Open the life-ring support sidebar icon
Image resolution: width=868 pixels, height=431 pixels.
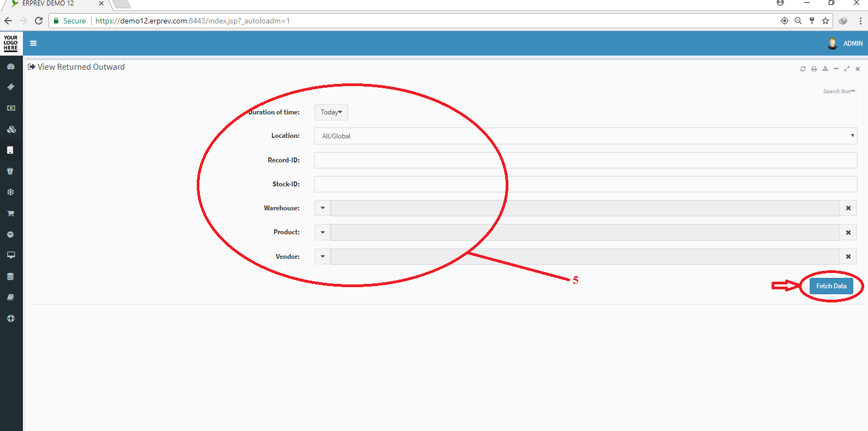10,318
